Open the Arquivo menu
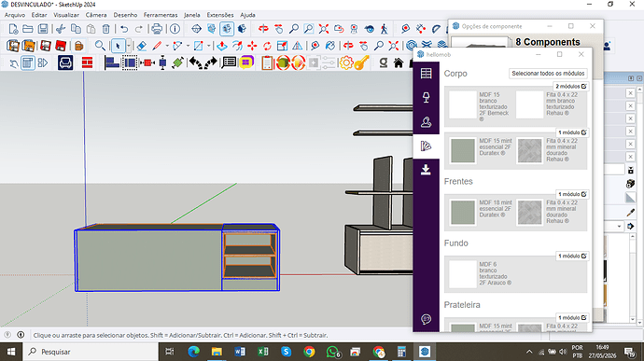Image resolution: width=644 pixels, height=361 pixels. (15, 15)
